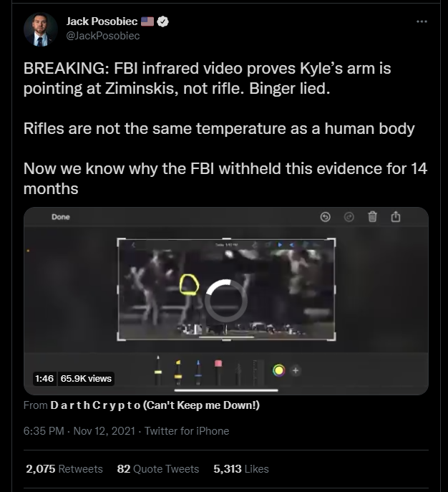This screenshot has height=492, width=448.
Task: Select the blue pencil markup tool
Action: pos(198,372)
